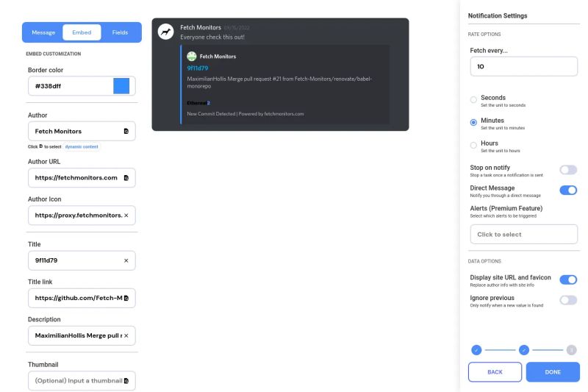Image resolution: width=588 pixels, height=392 pixels.
Task: Click the DONE button
Action: [x=553, y=372]
